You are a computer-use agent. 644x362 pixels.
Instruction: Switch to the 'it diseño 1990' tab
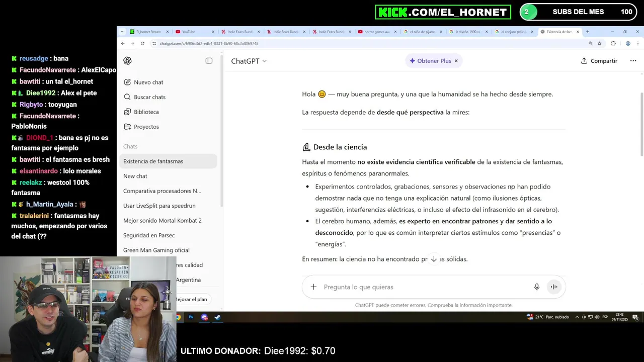(x=467, y=32)
